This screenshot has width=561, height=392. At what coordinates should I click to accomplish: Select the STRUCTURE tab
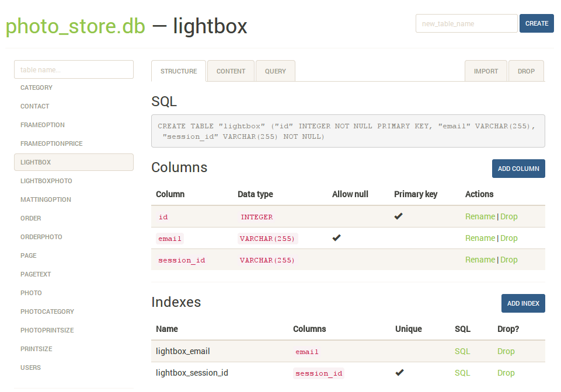178,71
